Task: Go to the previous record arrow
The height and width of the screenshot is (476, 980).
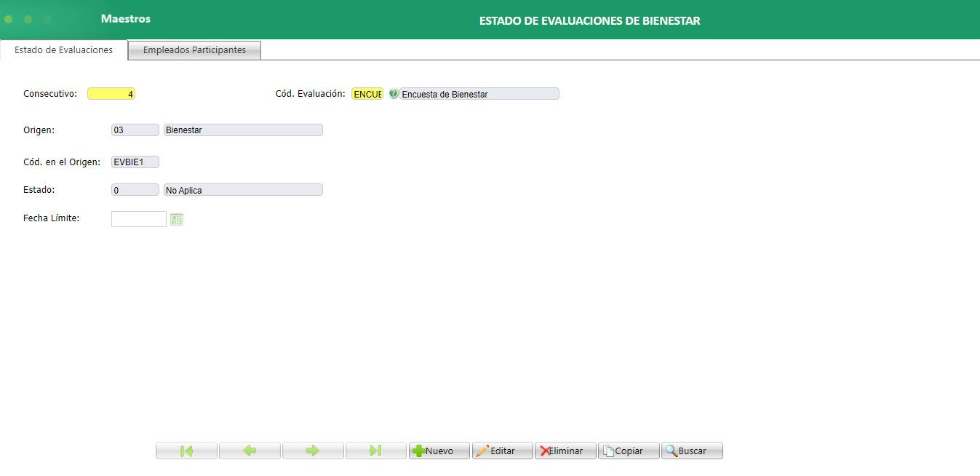Action: (250, 450)
